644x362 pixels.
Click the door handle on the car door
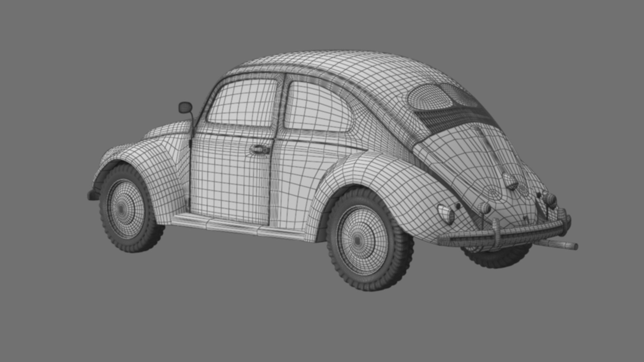tap(260, 149)
